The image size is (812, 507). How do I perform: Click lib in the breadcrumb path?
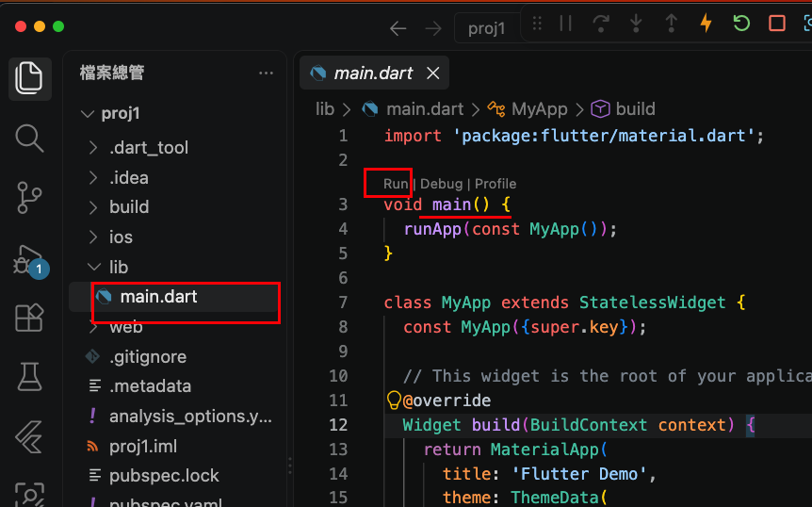[325, 109]
